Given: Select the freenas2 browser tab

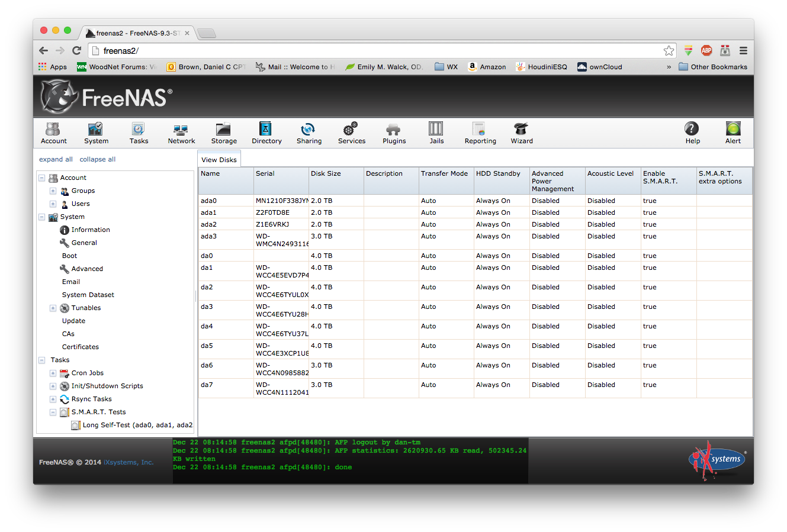Looking at the screenshot, I should coord(137,33).
